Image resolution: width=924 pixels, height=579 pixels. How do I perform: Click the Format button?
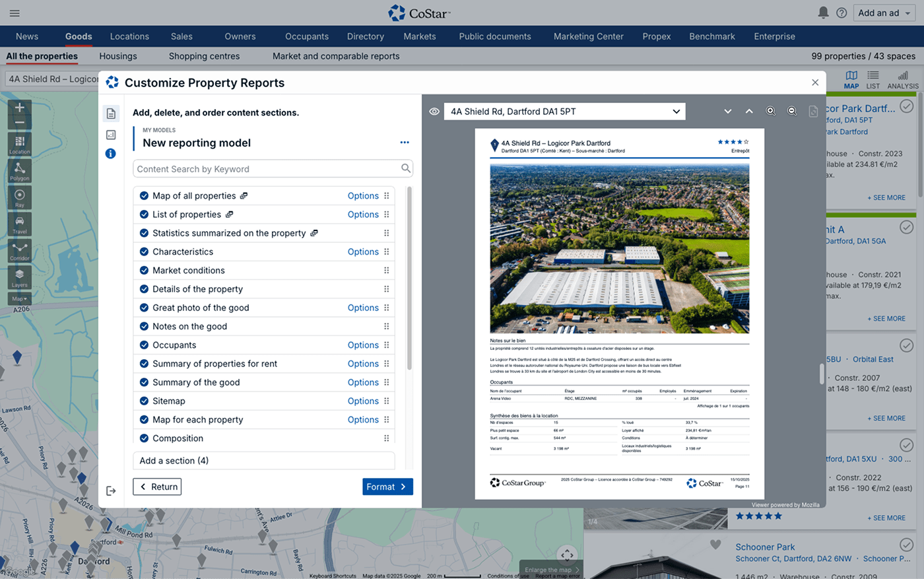(387, 487)
